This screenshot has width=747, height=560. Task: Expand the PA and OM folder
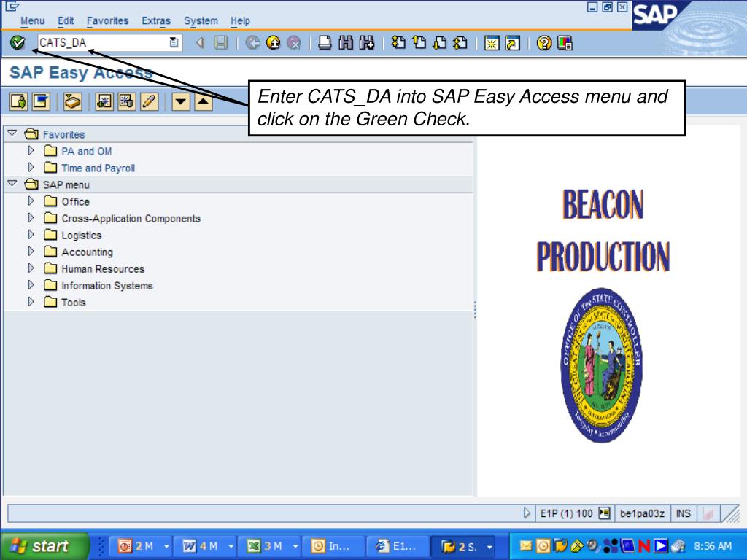tap(31, 150)
